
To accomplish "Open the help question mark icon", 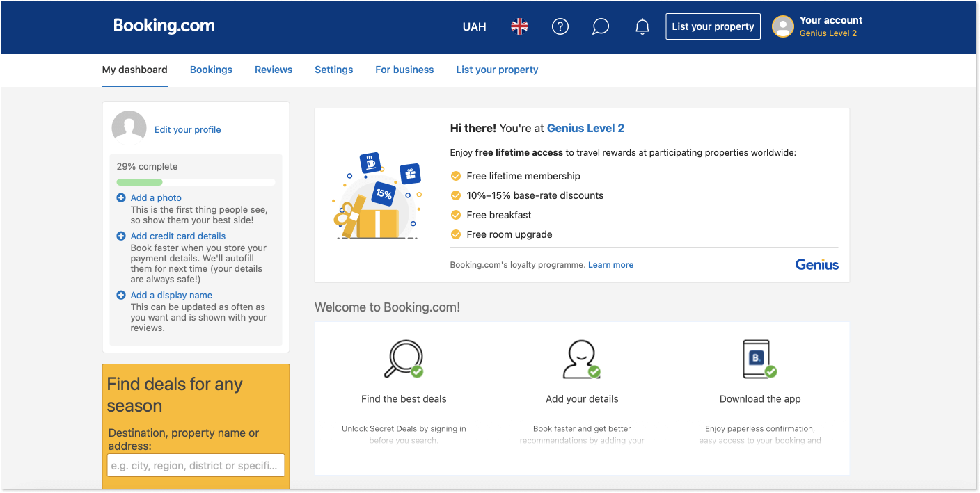I will point(560,26).
